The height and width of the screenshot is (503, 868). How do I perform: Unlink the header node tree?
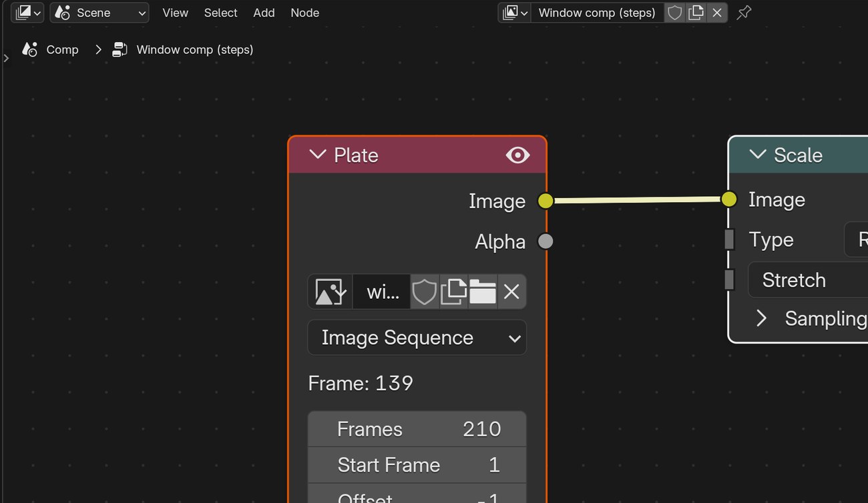pyautogui.click(x=717, y=13)
